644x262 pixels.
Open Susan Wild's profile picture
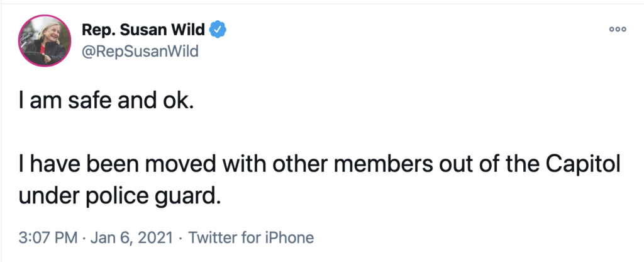click(44, 40)
